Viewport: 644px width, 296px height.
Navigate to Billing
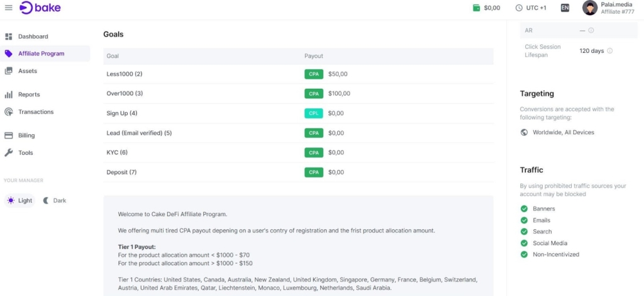[26, 135]
